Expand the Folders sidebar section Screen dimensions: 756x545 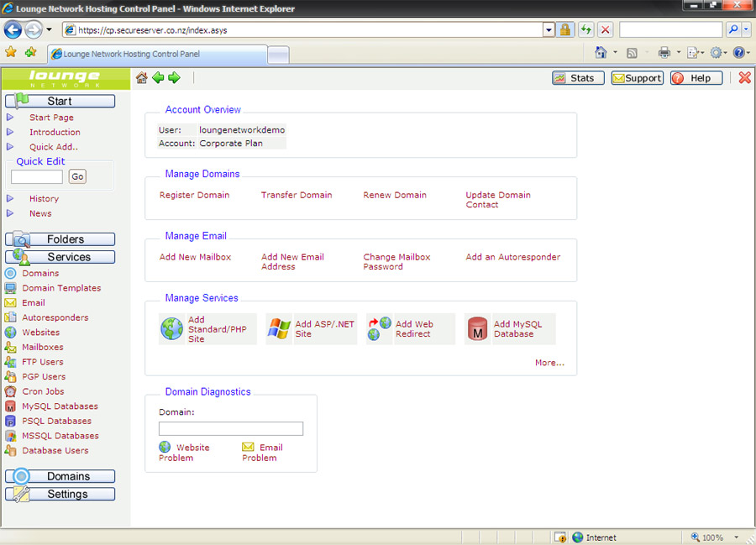click(60, 239)
